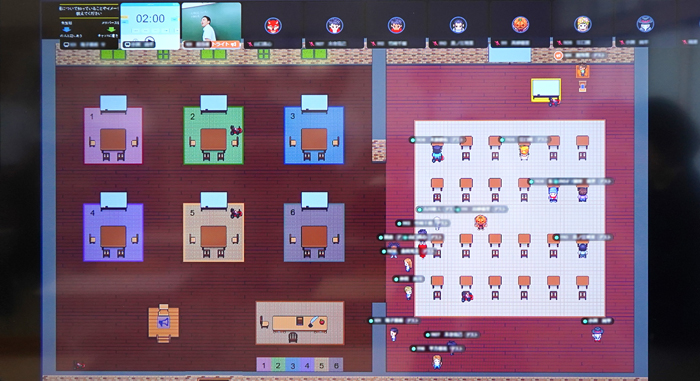Click the muted mic icon under the fox avatar
The image size is (700, 381).
coord(250,44)
